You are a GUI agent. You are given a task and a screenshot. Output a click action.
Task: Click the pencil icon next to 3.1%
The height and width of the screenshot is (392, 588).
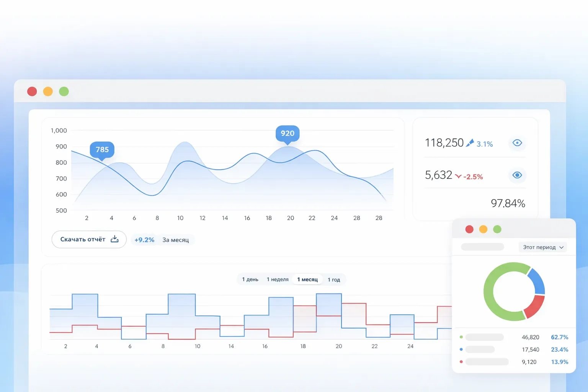pyautogui.click(x=470, y=143)
